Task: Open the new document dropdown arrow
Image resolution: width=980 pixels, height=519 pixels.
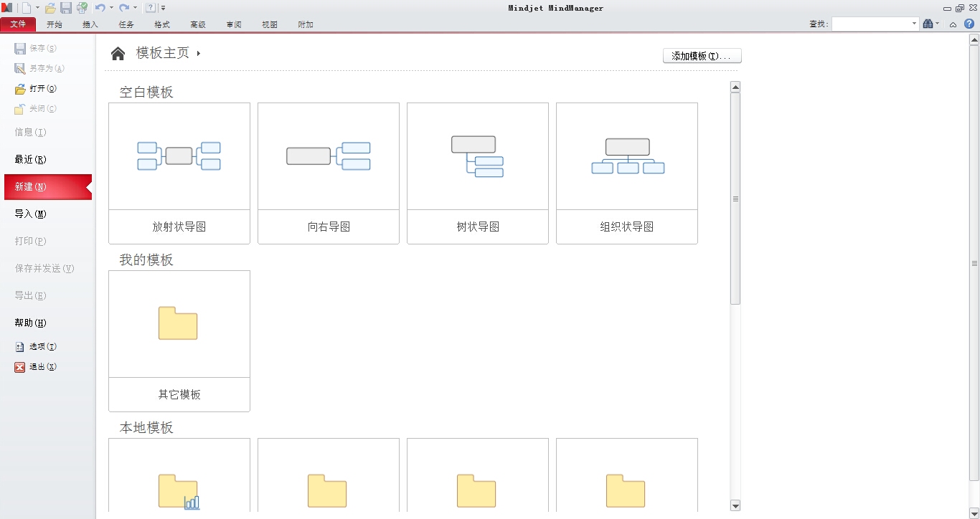Action: [37, 8]
